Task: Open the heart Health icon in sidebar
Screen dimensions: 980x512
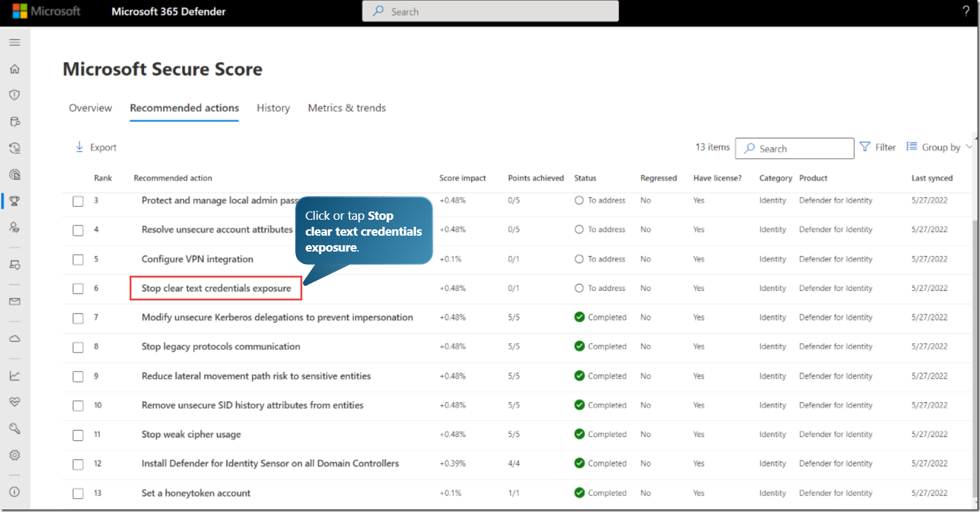Action: pyautogui.click(x=15, y=402)
